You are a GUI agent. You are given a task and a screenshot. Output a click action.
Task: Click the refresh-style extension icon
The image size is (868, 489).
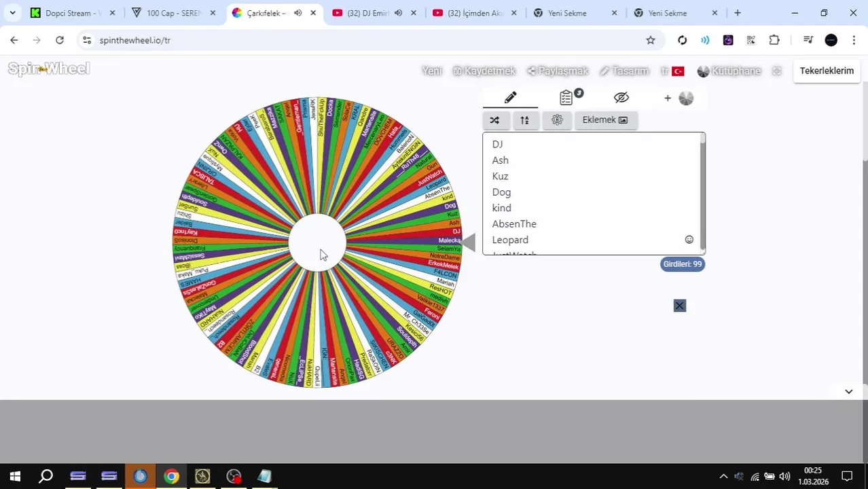pos(682,40)
